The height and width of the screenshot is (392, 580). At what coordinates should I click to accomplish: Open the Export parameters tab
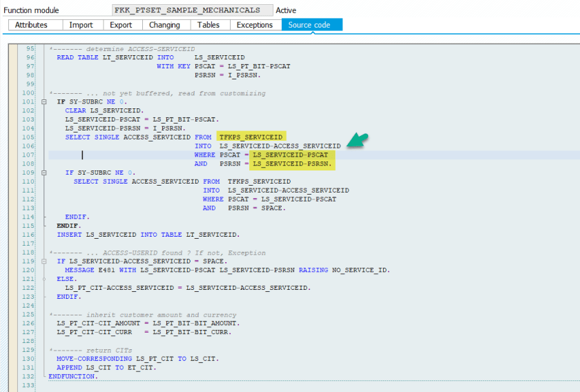pos(121,25)
